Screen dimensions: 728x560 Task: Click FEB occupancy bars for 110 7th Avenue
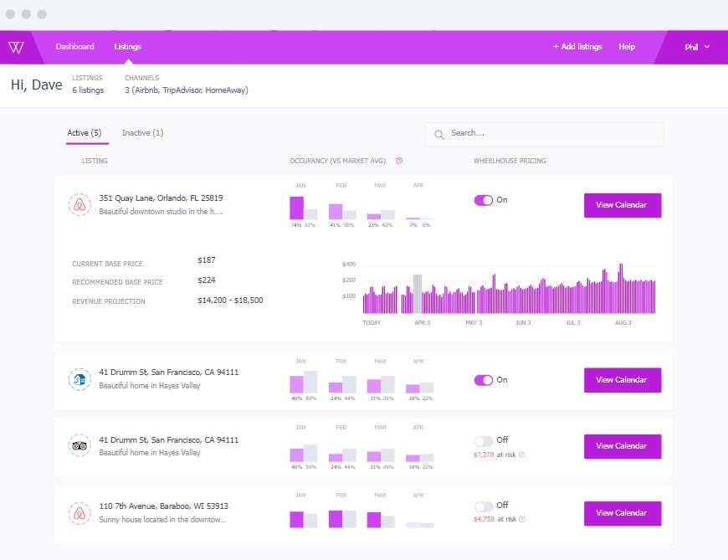click(342, 519)
